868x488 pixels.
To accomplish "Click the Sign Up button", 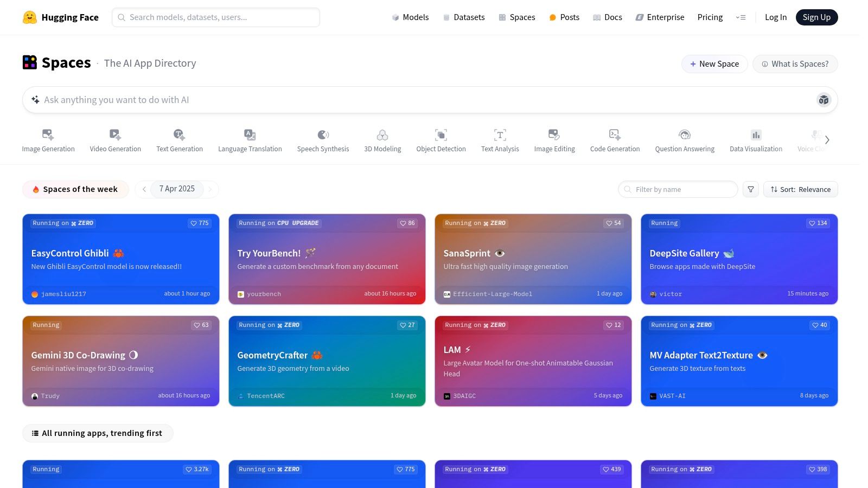I will click(x=816, y=17).
